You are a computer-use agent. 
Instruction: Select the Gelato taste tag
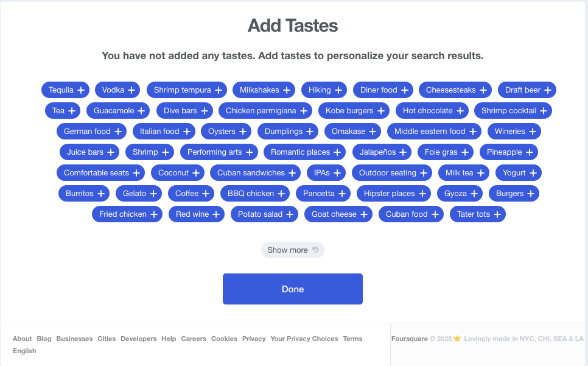point(139,194)
